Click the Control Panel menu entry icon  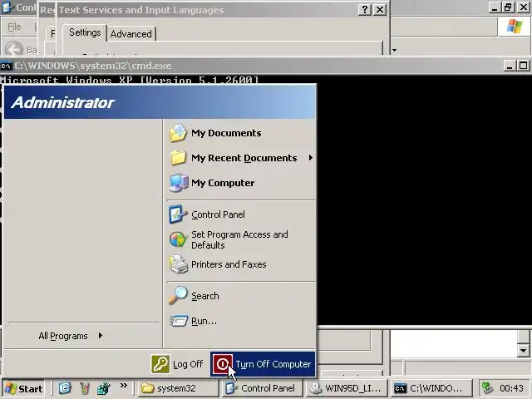(x=178, y=214)
